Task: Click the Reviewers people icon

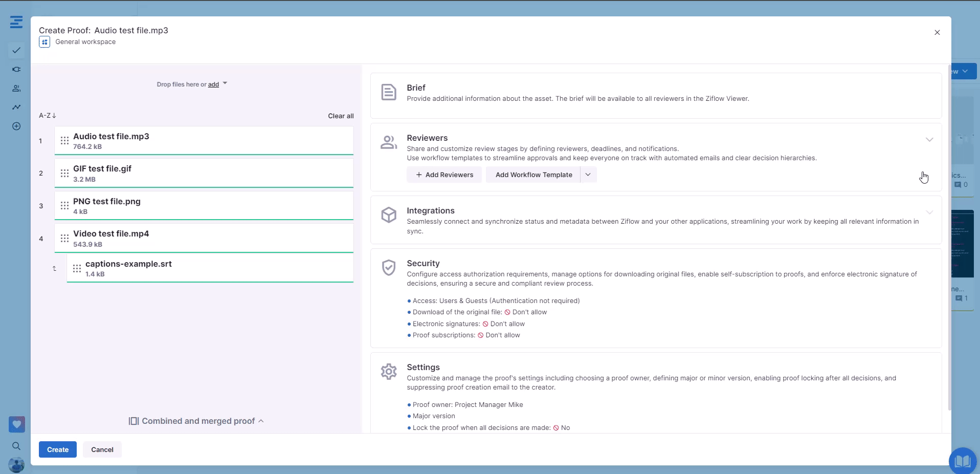Action: (389, 142)
